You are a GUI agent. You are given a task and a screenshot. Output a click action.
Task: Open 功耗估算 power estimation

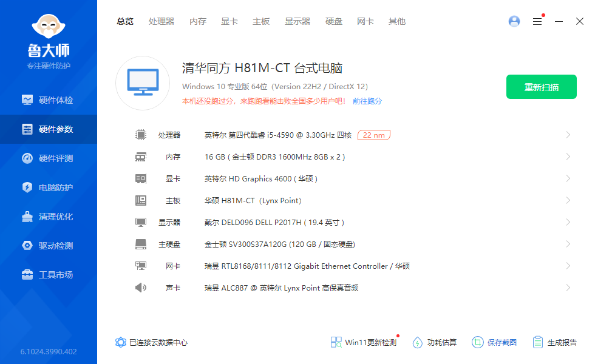[x=435, y=342]
